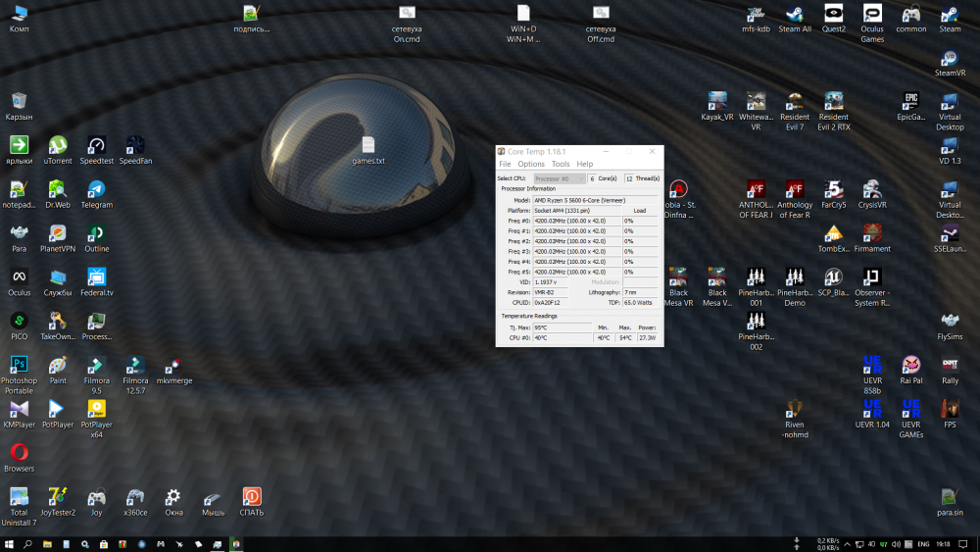Click the taskbar clock showing 19:18

click(x=943, y=543)
